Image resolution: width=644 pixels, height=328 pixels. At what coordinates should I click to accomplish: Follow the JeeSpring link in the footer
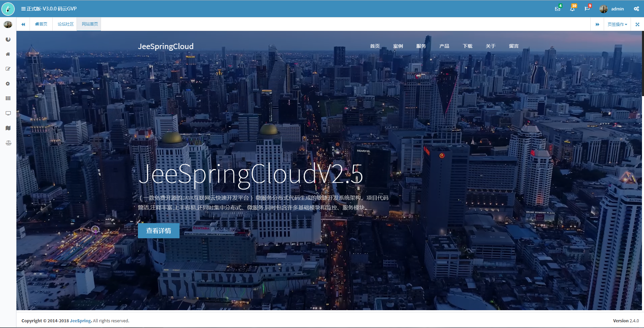click(x=80, y=321)
